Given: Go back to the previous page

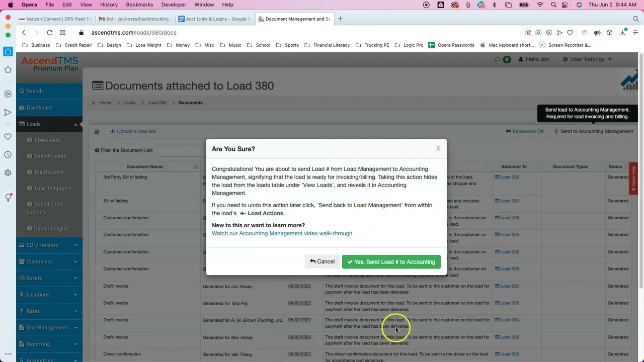Looking at the screenshot, I should (24, 33).
